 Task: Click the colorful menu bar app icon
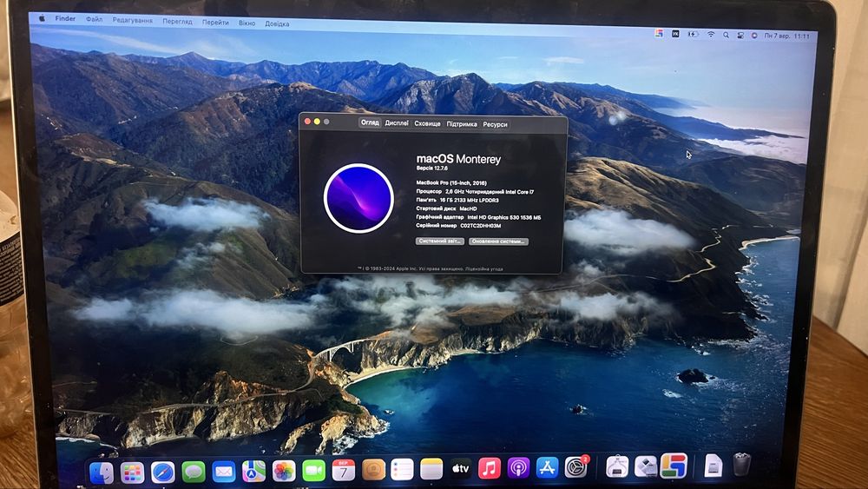pyautogui.click(x=659, y=33)
